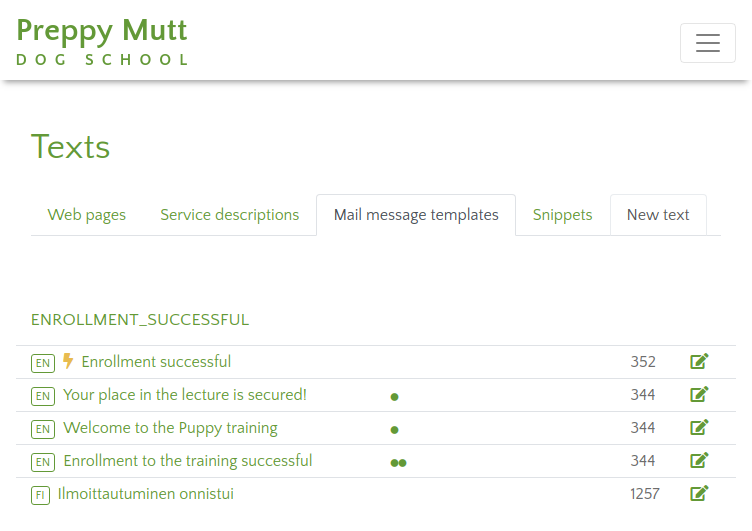The height and width of the screenshot is (531, 752).
Task: Click the lightning bolt default icon
Action: pos(68,361)
